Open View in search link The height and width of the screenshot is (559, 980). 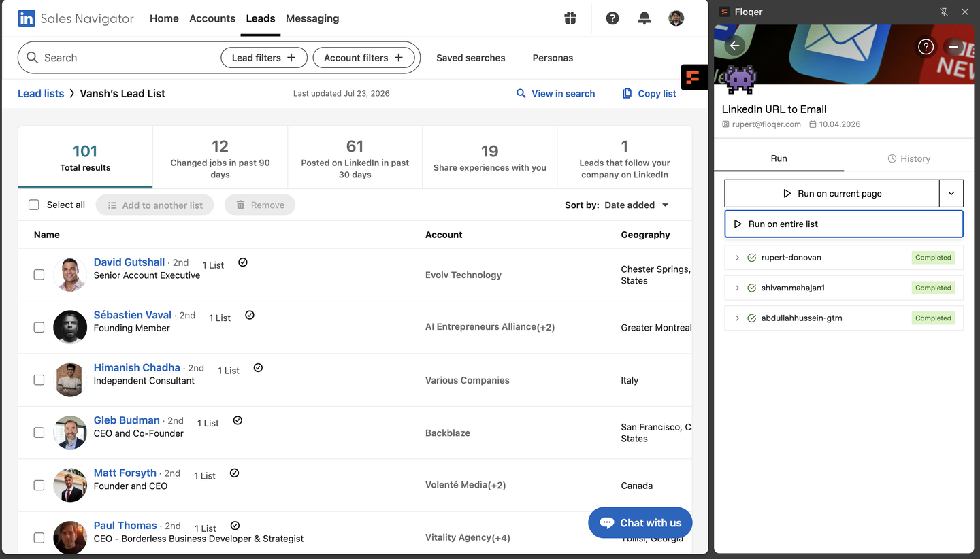click(x=555, y=93)
